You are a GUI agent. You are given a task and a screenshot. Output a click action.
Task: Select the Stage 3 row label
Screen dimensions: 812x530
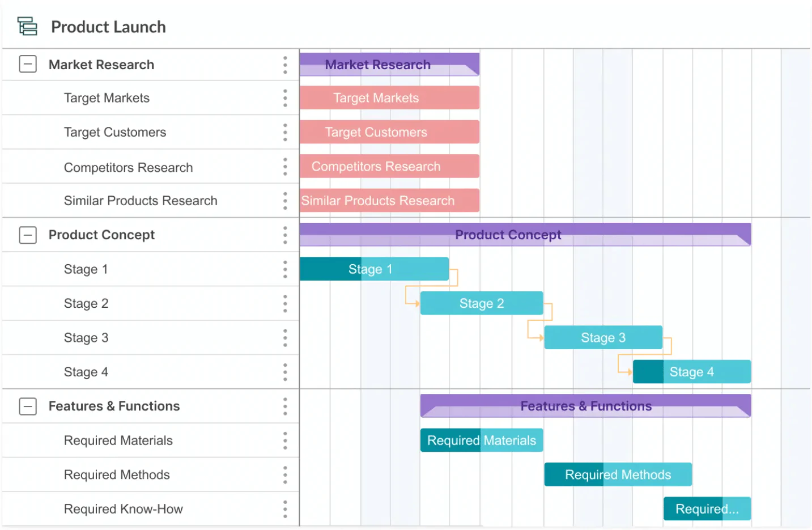86,337
